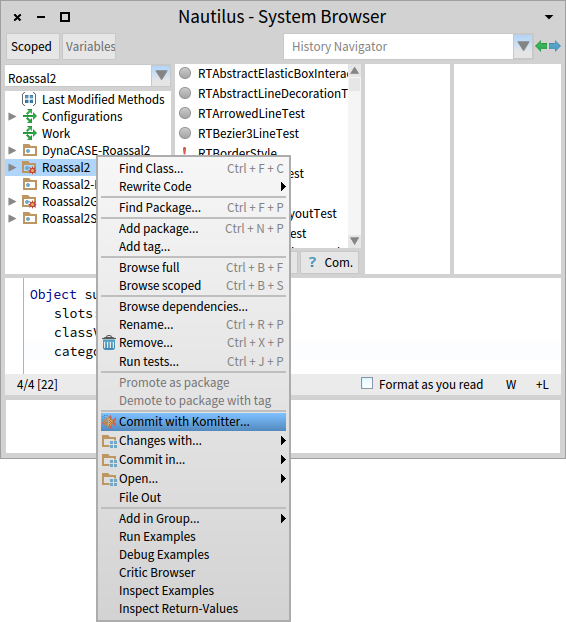This screenshot has width=566, height=622.
Task: Click the grey circle icon beside RTBezier3LineTest
Action: 185,133
